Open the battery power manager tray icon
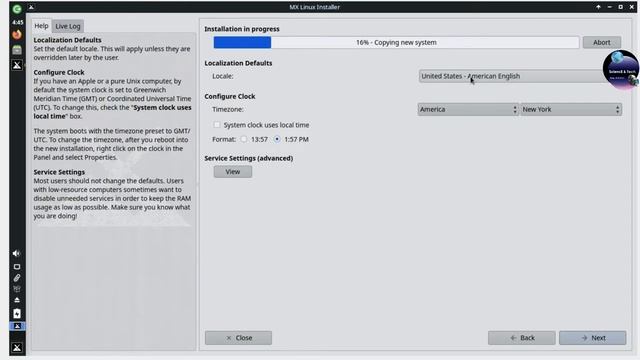The image size is (640, 360). pos(17,313)
